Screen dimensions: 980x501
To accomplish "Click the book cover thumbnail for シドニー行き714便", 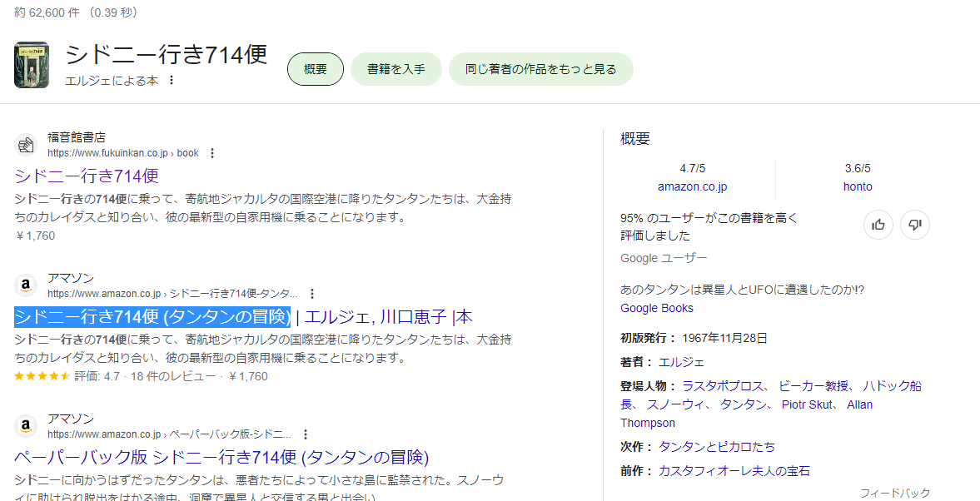I will (32, 65).
